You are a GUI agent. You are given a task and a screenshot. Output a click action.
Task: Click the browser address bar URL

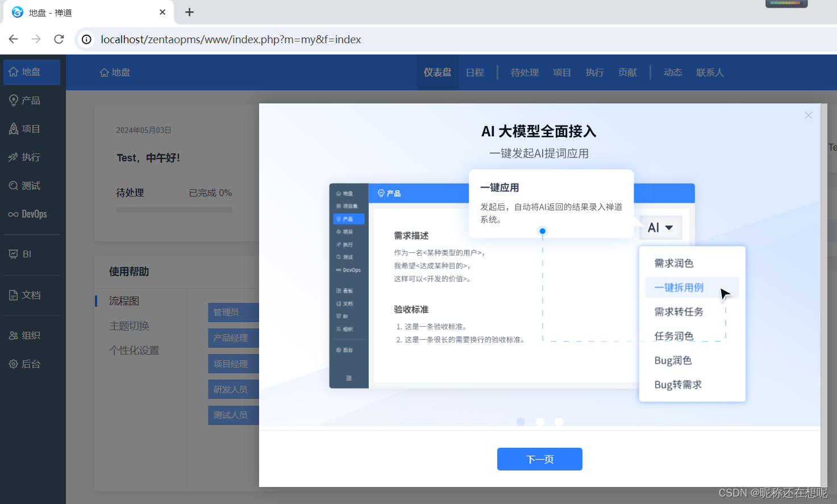pos(231,39)
